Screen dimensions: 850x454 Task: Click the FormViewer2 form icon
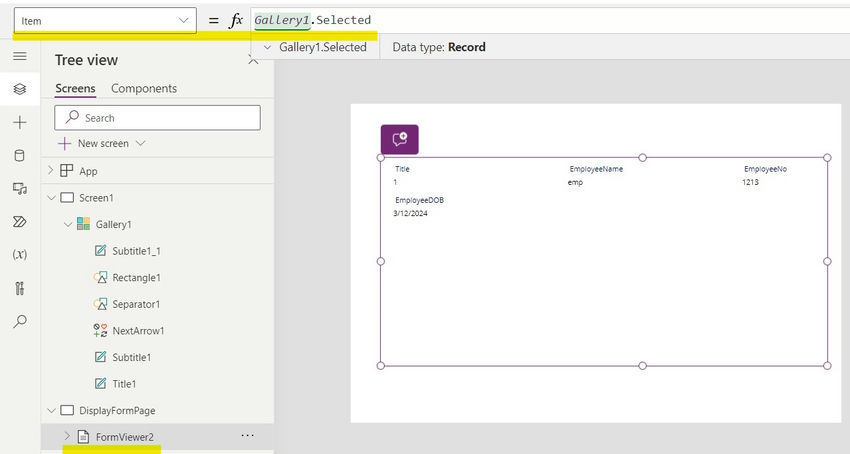[83, 437]
